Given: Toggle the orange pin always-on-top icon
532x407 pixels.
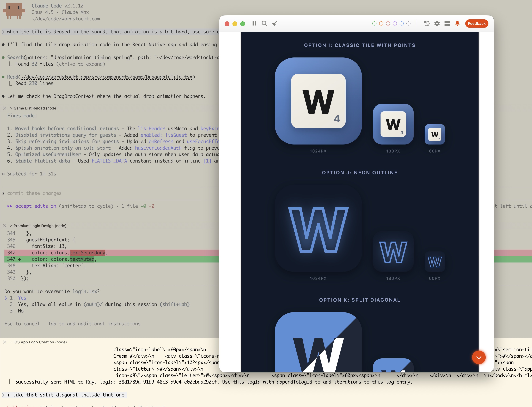Looking at the screenshot, I should [x=457, y=23].
